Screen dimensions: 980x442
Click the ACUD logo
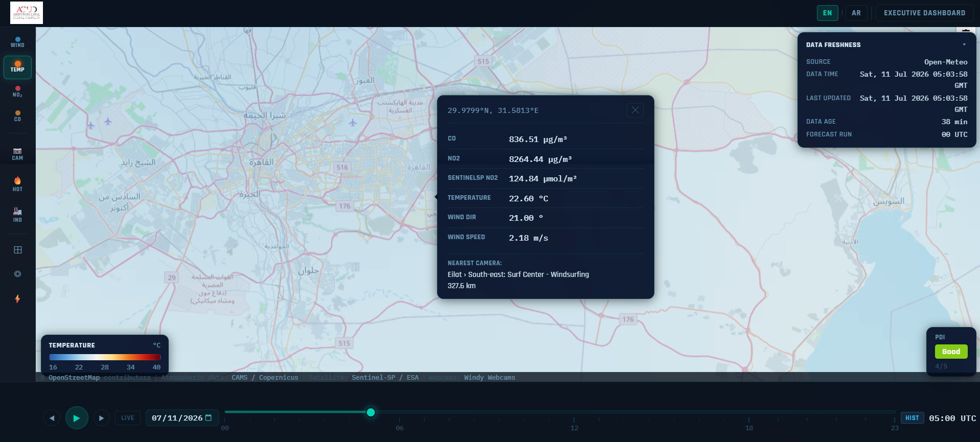coord(27,13)
